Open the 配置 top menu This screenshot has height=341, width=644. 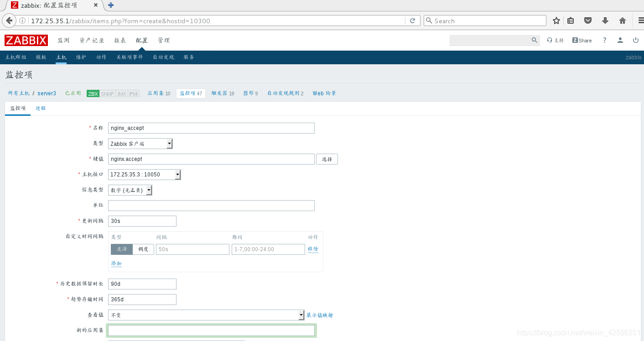[142, 40]
